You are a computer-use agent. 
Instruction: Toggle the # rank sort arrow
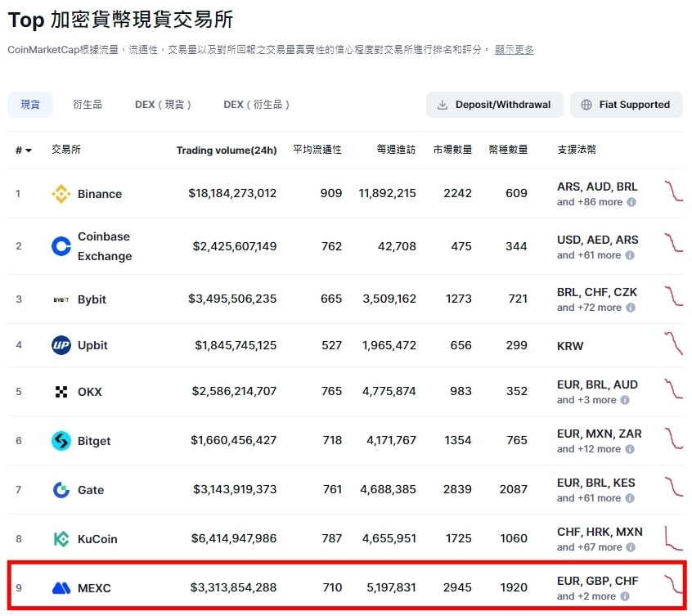pos(29,151)
